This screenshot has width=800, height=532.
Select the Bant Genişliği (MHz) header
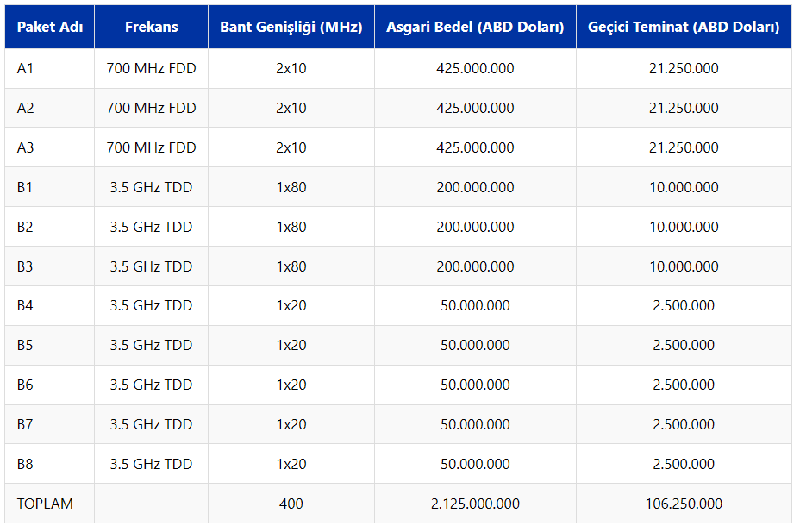(291, 27)
